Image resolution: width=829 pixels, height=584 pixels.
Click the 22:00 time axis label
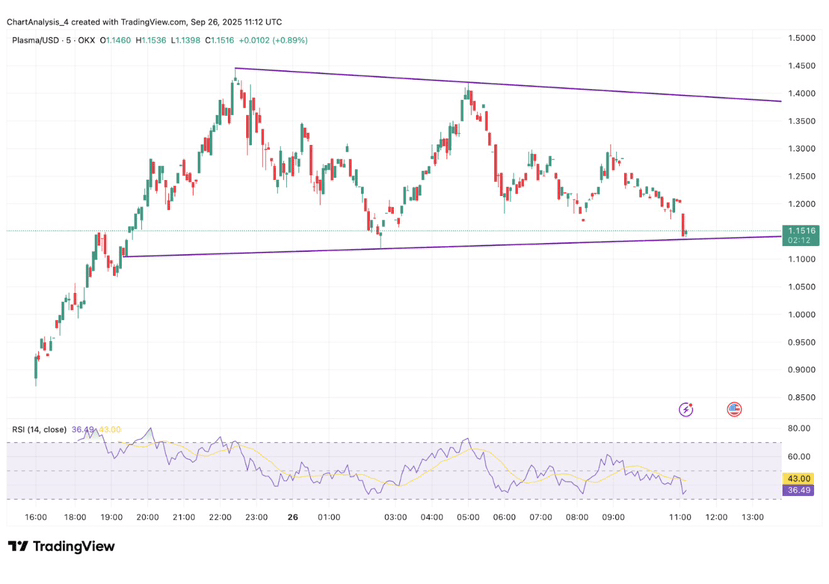[x=220, y=517]
